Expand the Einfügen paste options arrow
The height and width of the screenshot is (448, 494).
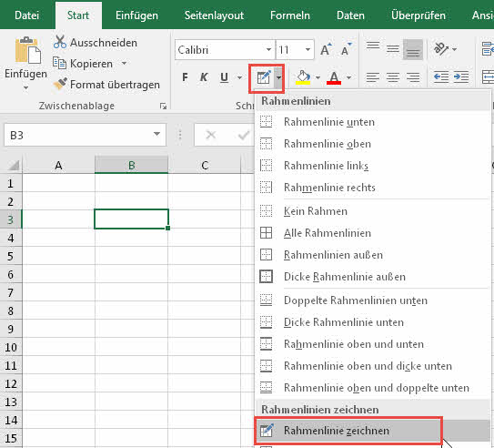[25, 87]
